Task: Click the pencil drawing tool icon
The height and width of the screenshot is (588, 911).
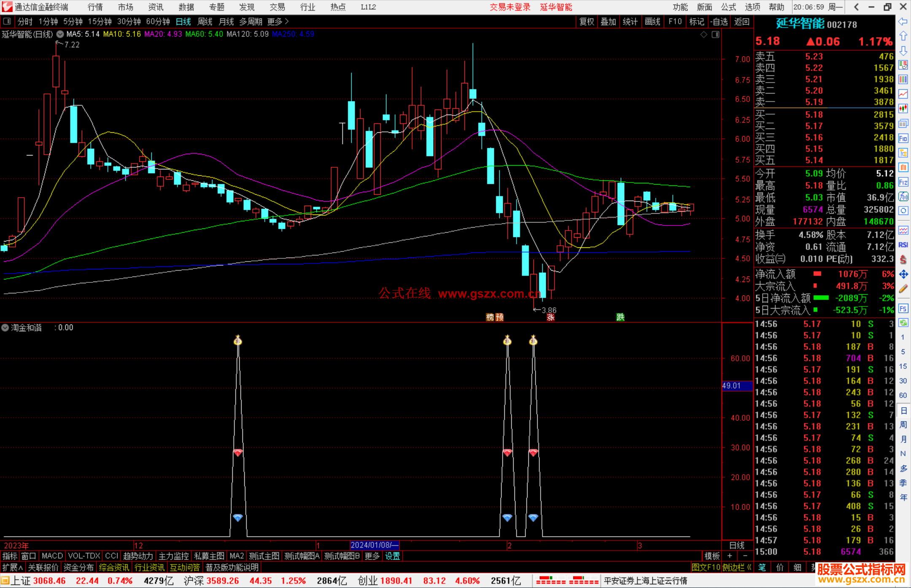Action: coord(903,289)
